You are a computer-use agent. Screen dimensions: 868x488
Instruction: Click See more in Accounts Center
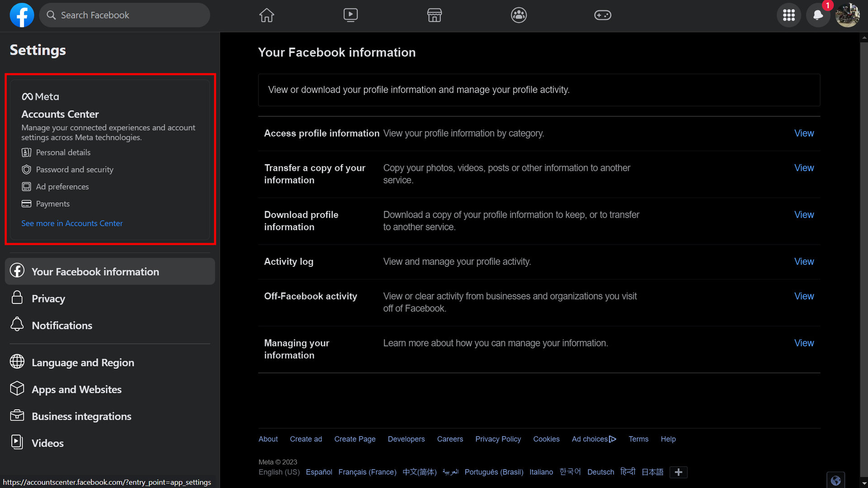72,223
